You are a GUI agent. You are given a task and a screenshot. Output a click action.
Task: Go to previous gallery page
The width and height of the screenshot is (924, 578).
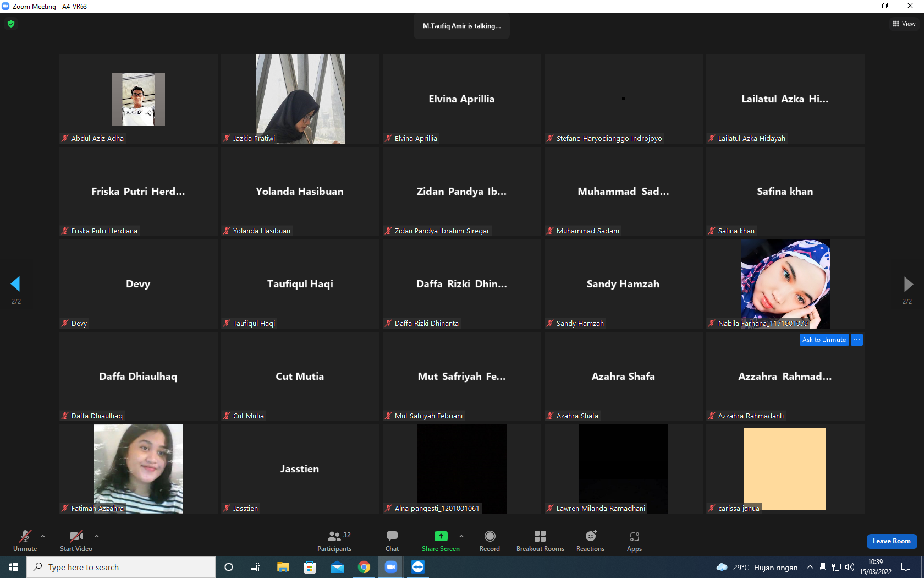(x=15, y=284)
